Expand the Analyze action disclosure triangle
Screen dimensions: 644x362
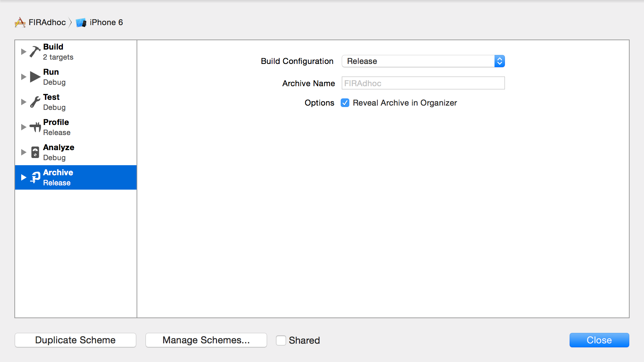(x=24, y=152)
